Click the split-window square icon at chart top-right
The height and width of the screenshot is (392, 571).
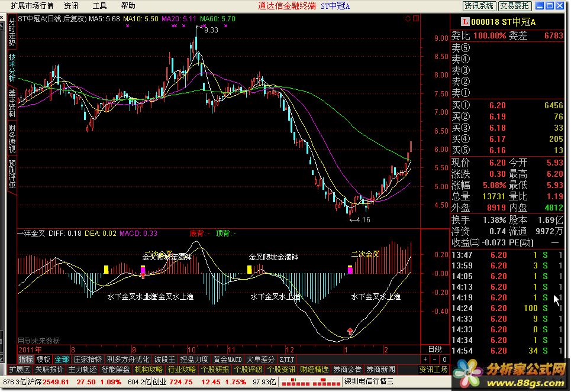pyautogui.click(x=416, y=18)
